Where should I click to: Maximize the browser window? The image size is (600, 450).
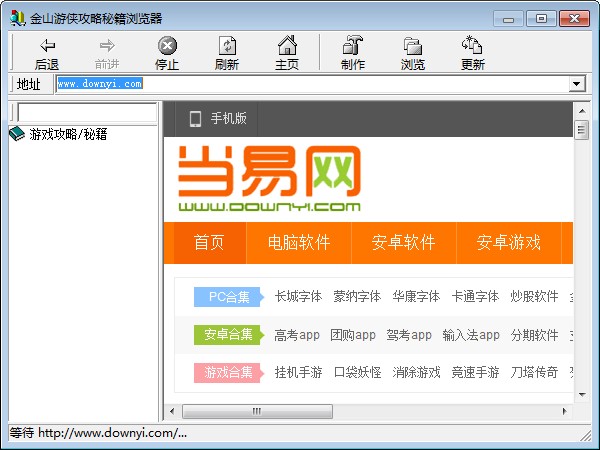pyautogui.click(x=541, y=19)
